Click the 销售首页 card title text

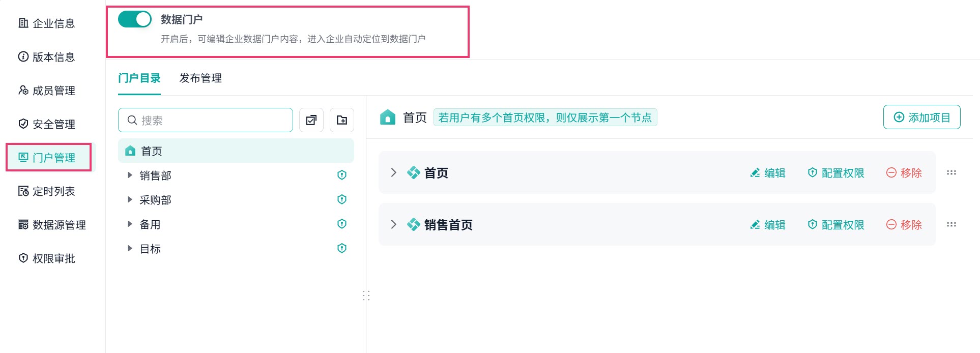tap(448, 225)
